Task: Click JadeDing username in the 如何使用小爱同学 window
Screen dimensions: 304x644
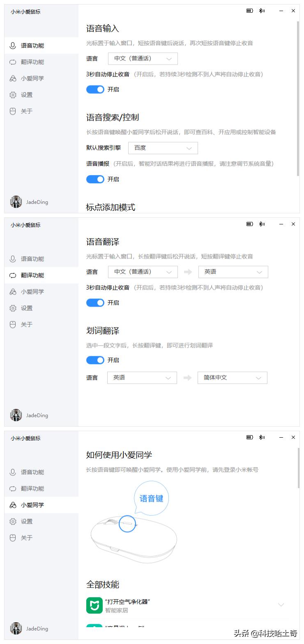Action: pyautogui.click(x=37, y=629)
